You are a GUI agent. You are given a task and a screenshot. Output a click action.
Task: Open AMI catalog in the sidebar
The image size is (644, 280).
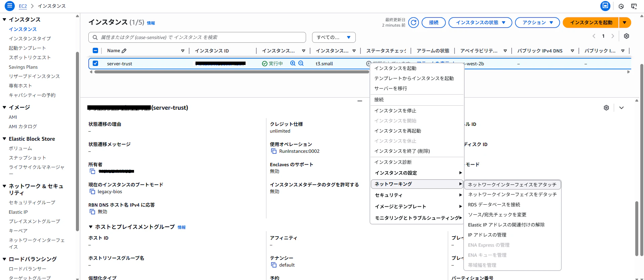click(23, 127)
